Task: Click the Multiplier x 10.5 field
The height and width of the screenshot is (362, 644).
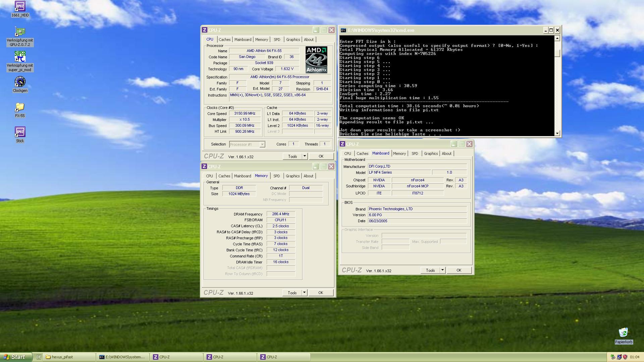Action: pos(245,120)
